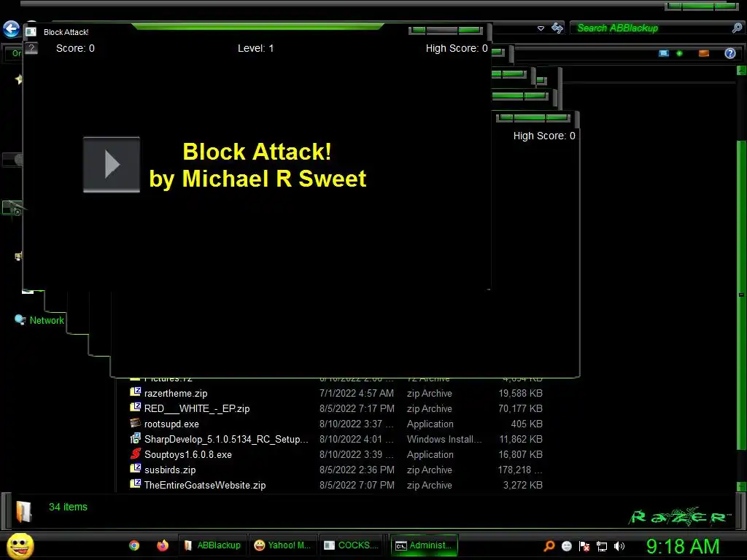Viewport: 747px width, 560px height.
Task: Click the file list scrollbar down arrow
Action: pos(741,486)
